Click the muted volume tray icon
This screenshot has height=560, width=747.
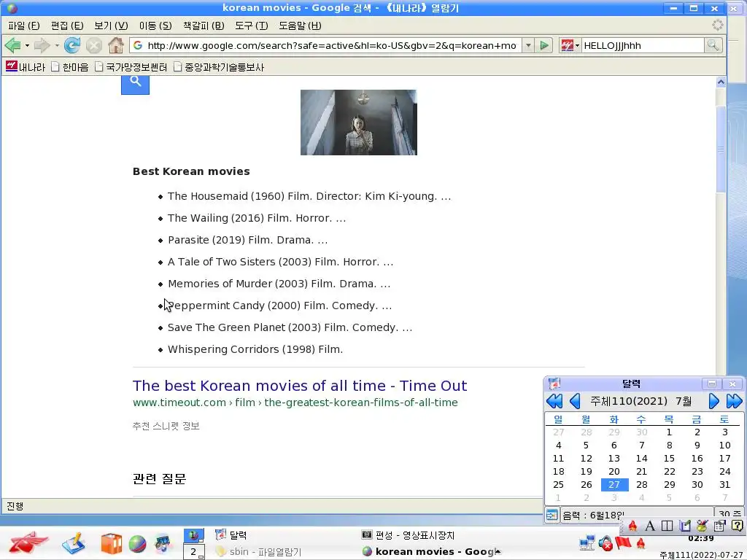click(605, 542)
